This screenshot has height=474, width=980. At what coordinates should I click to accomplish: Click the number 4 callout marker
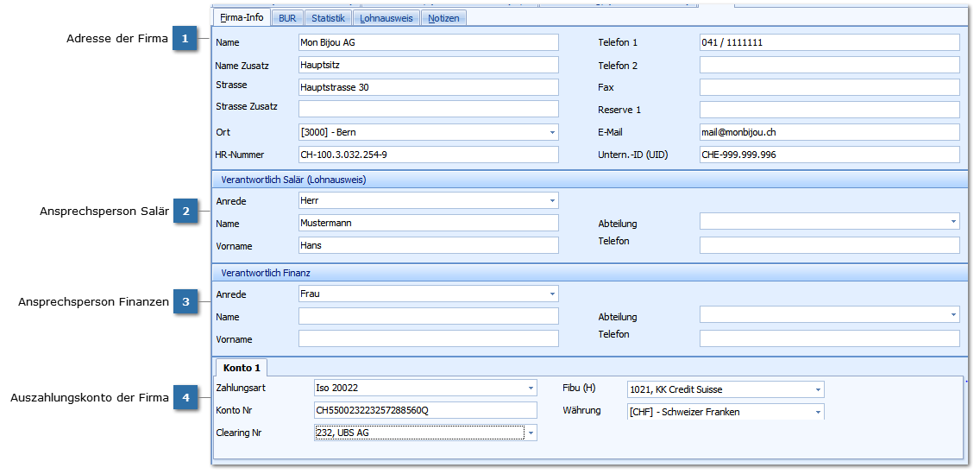(x=183, y=397)
